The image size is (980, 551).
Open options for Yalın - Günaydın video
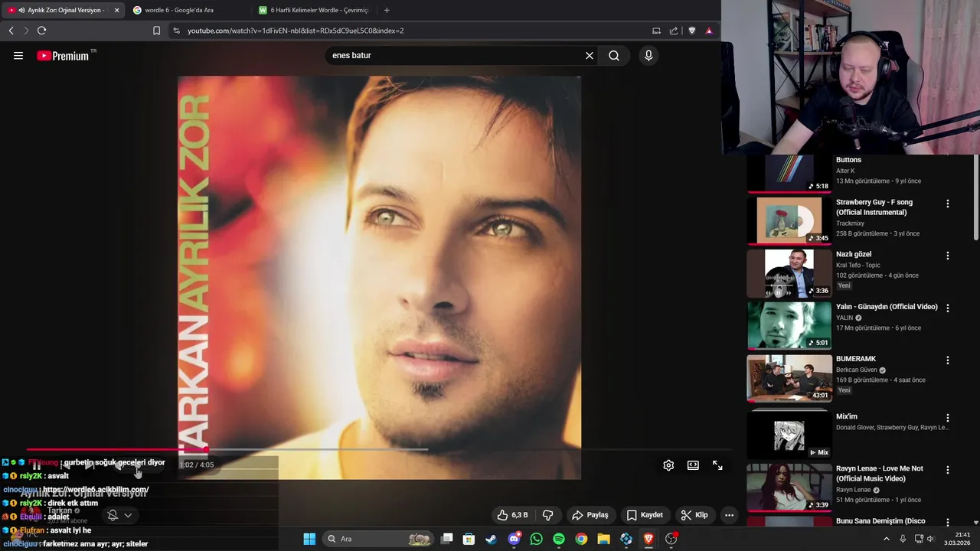click(948, 308)
